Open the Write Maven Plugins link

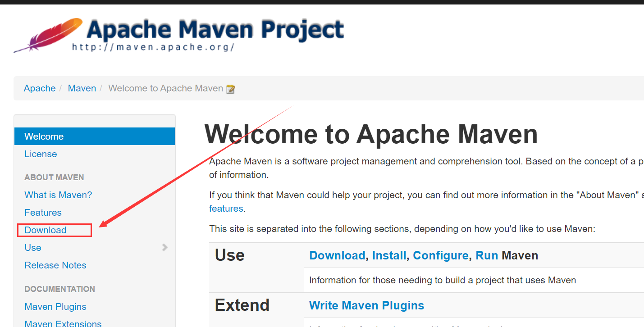367,305
